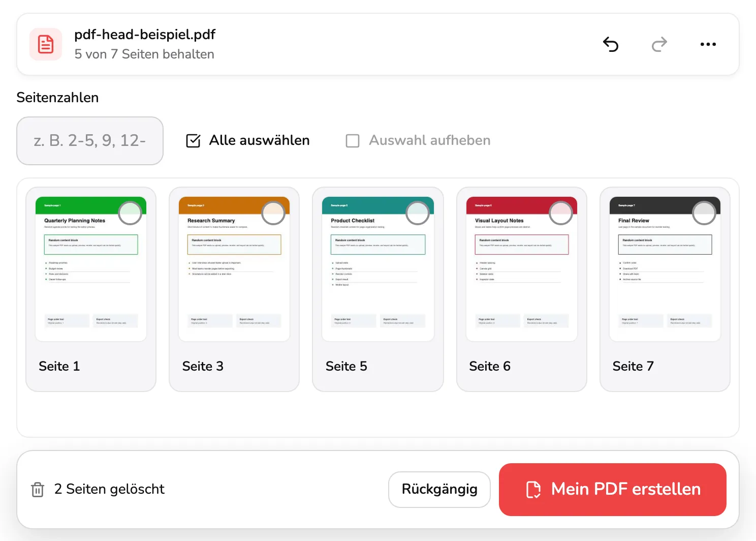Click the '5 von 7 Seiten behalten' text

point(144,54)
